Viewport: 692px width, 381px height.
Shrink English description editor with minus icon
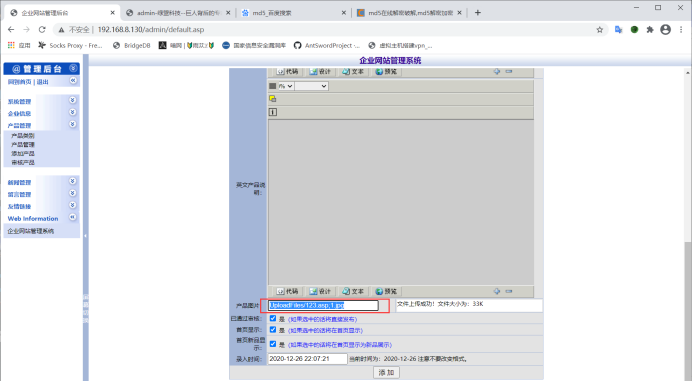(x=509, y=291)
